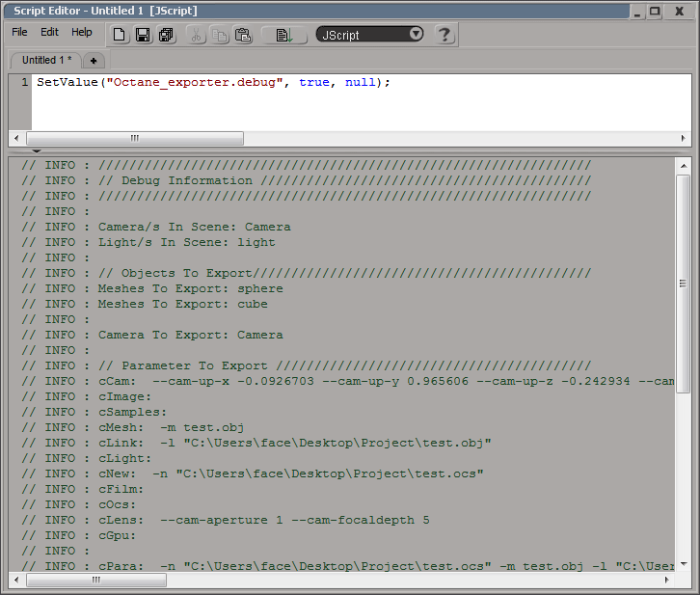700x595 pixels.
Task: Click the "Objects To Export" header line
Action: [x=307, y=273]
